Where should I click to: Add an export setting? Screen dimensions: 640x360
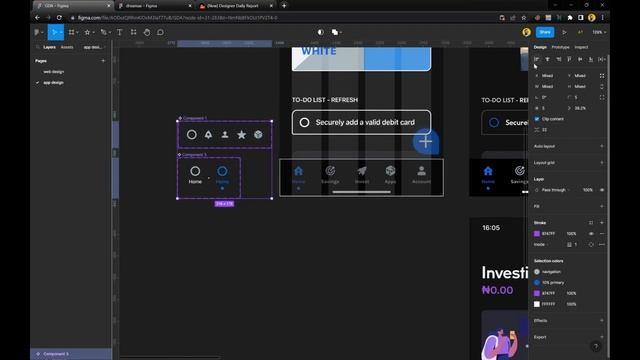[602, 337]
